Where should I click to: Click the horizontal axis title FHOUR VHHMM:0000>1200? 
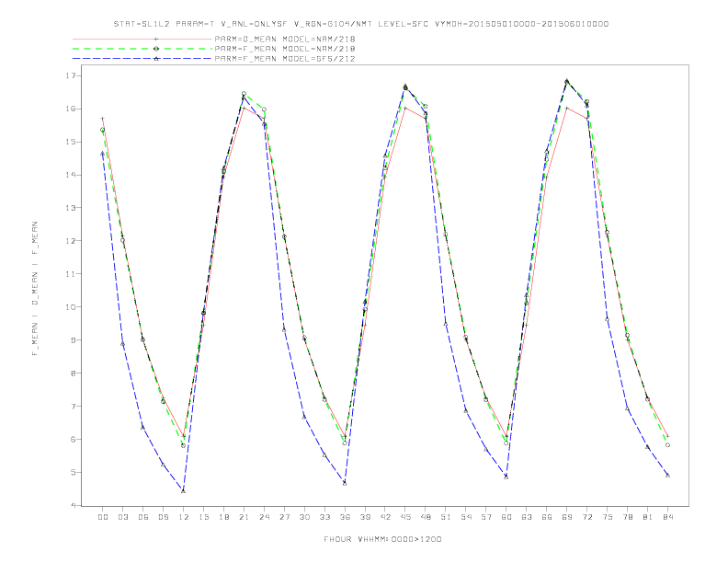pos(382,539)
